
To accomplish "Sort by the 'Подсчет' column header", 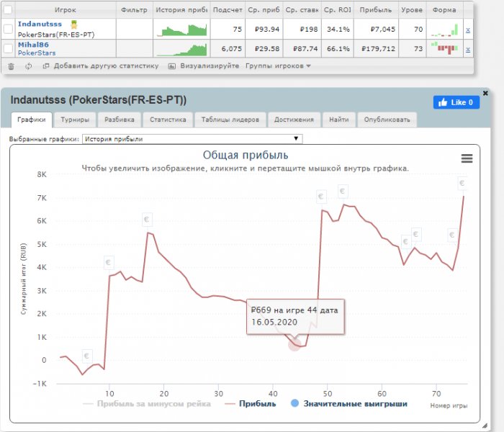I will click(x=228, y=10).
